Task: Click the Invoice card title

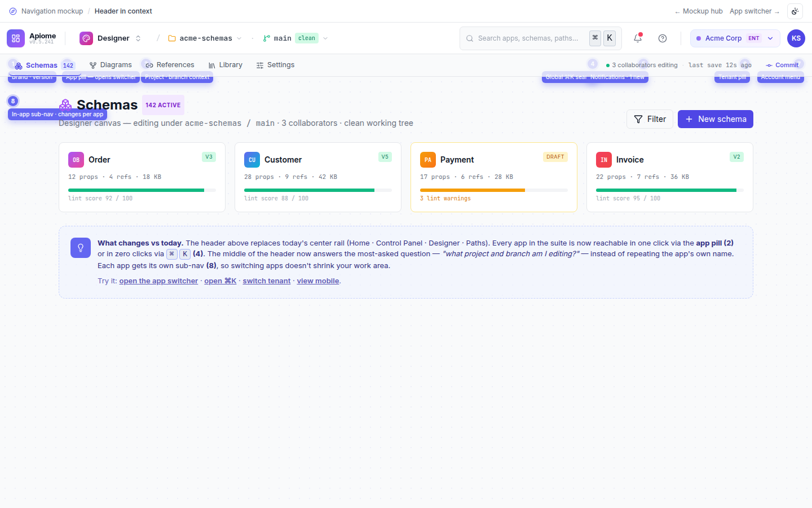Action: point(630,160)
